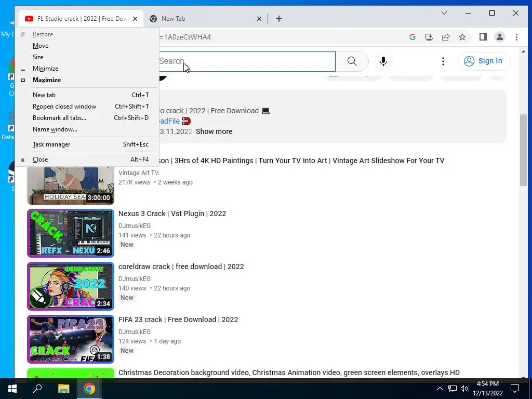Select Size in window menu

coord(87,57)
